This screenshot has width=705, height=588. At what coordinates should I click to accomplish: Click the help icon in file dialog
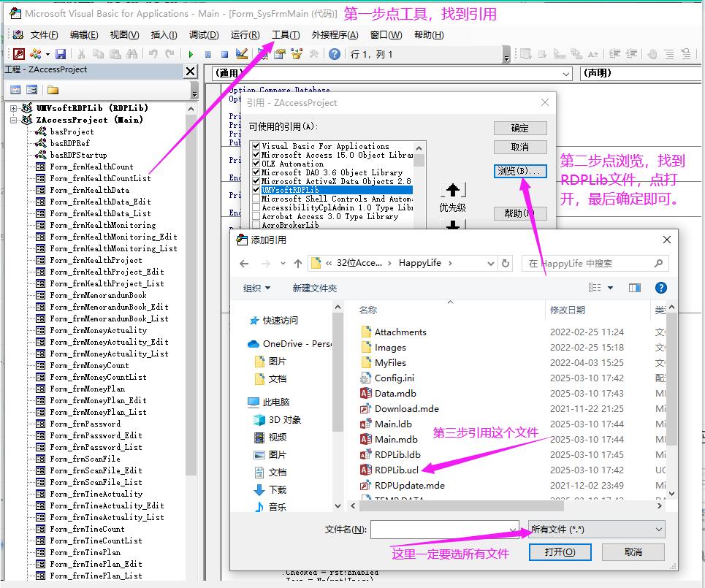660,288
